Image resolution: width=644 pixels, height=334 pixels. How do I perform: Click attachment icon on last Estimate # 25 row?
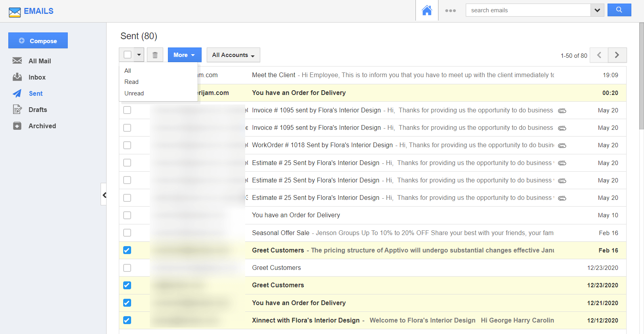pyautogui.click(x=562, y=198)
